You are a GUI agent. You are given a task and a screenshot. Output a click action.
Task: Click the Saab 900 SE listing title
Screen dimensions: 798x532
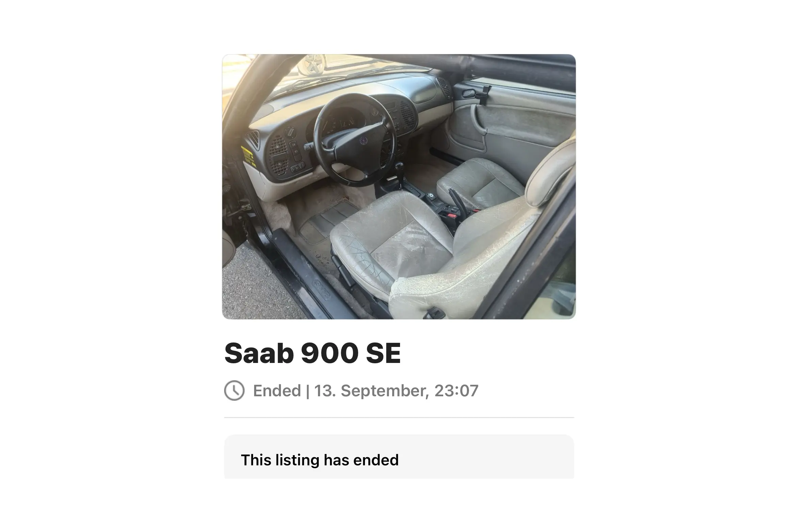pos(313,353)
